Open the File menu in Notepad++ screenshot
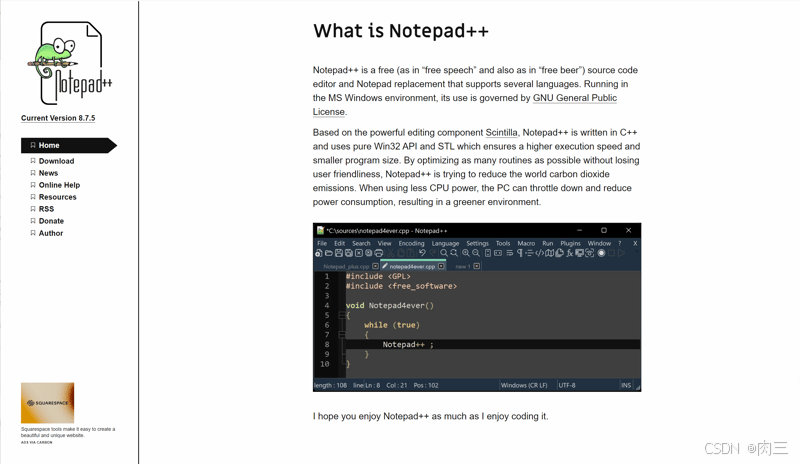The height and width of the screenshot is (464, 800). point(322,243)
